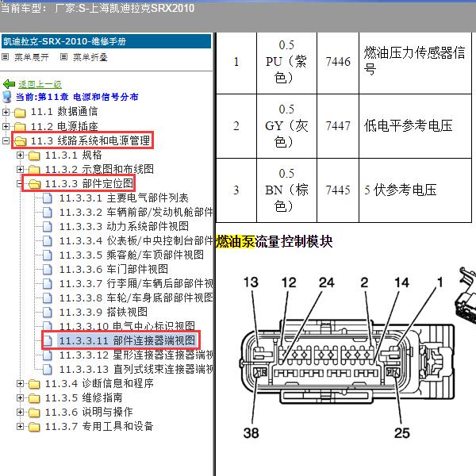Click the 燃油泵流量控制模块 heading
The image size is (476, 476).
[x=274, y=242]
